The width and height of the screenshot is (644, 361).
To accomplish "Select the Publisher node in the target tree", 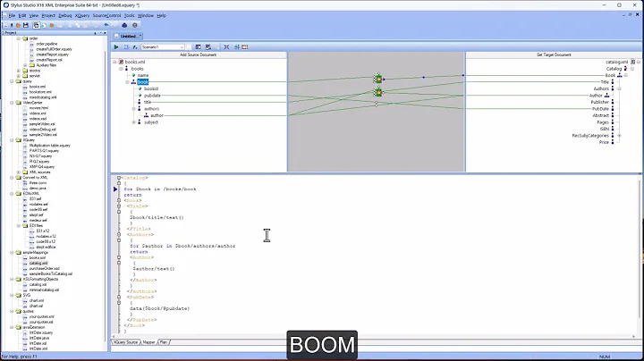I will pos(599,102).
